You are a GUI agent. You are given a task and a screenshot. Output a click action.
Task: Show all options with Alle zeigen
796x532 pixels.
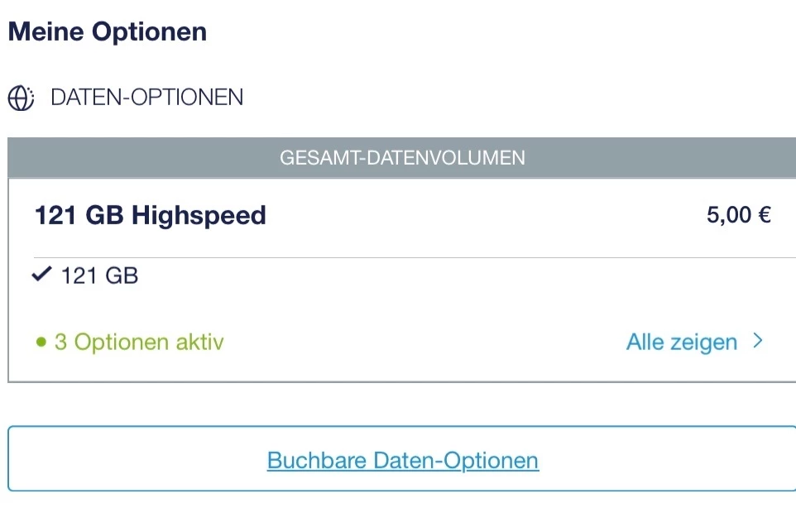pyautogui.click(x=681, y=342)
